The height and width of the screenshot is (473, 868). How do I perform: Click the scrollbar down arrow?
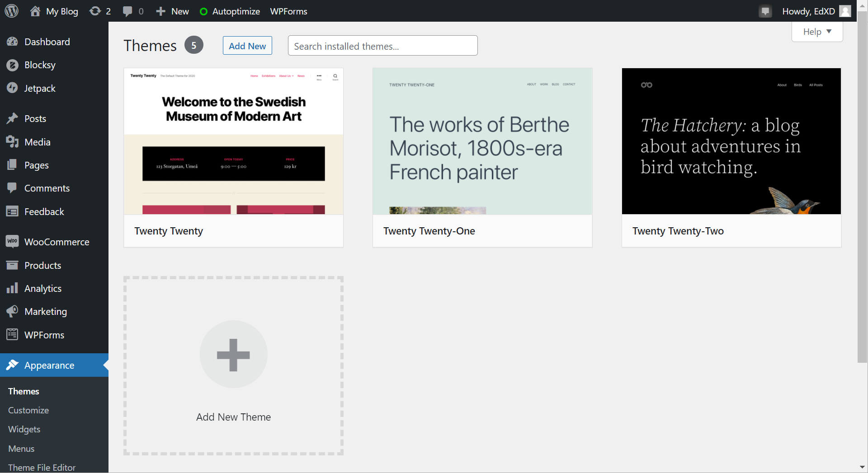[x=862, y=467]
